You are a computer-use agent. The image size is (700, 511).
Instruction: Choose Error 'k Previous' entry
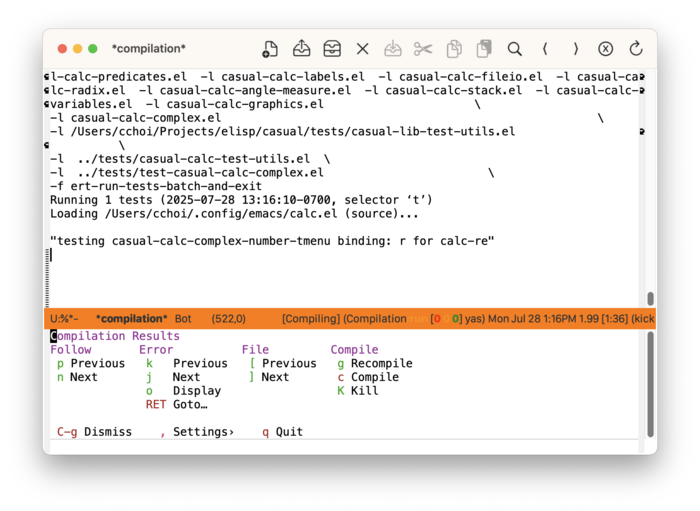[187, 363]
